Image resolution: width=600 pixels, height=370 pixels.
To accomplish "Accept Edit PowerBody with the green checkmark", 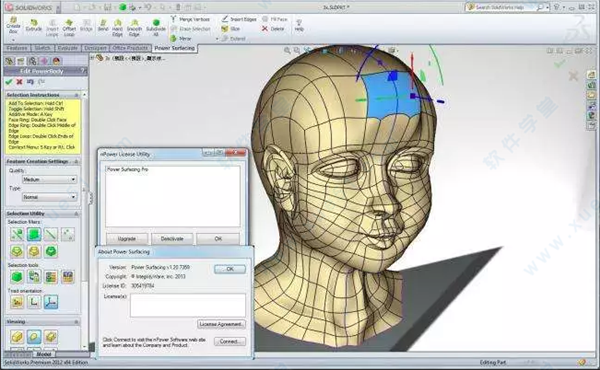I will pyautogui.click(x=9, y=81).
